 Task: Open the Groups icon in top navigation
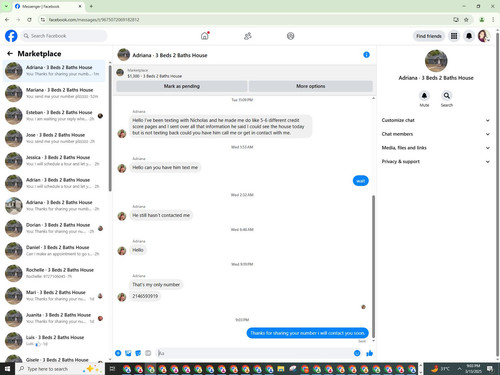tap(290, 36)
